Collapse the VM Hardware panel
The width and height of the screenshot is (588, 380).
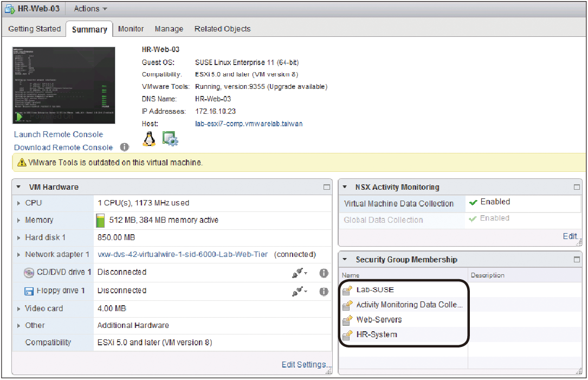click(x=18, y=187)
